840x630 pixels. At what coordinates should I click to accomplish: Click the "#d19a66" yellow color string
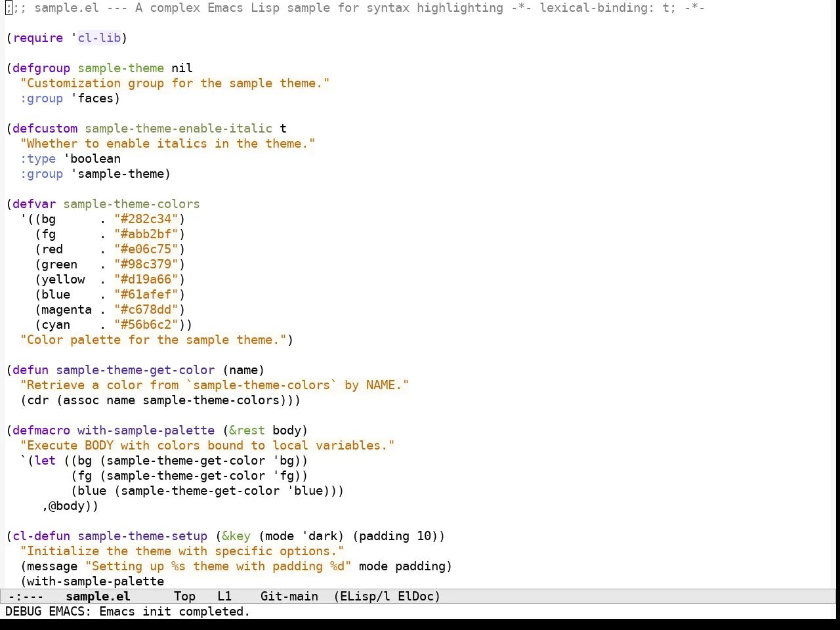point(146,280)
